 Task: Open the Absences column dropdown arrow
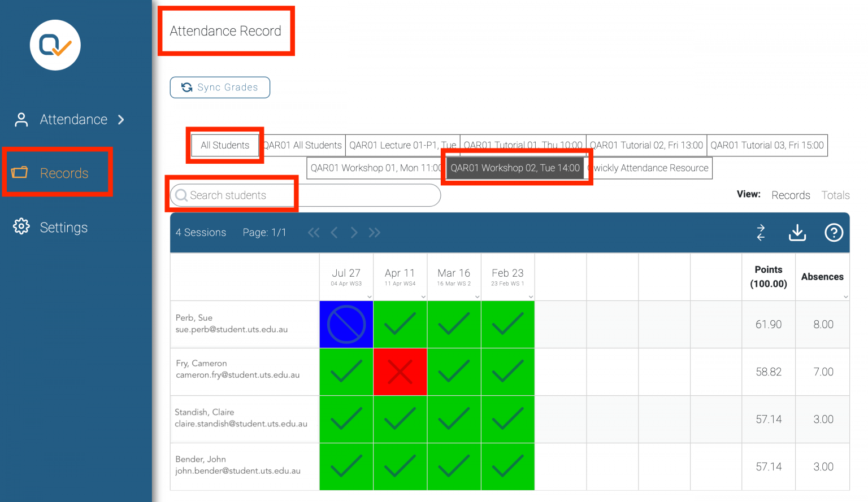[845, 296]
